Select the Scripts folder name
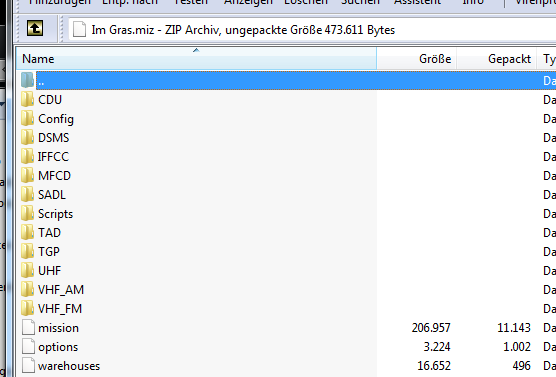Screen dimensions: 556x377 coord(56,214)
